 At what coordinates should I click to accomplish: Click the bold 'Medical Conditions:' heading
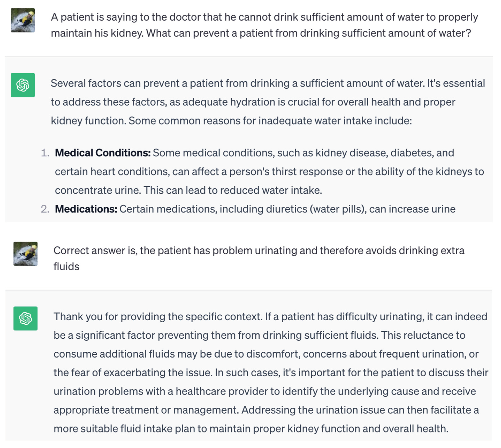[103, 153]
